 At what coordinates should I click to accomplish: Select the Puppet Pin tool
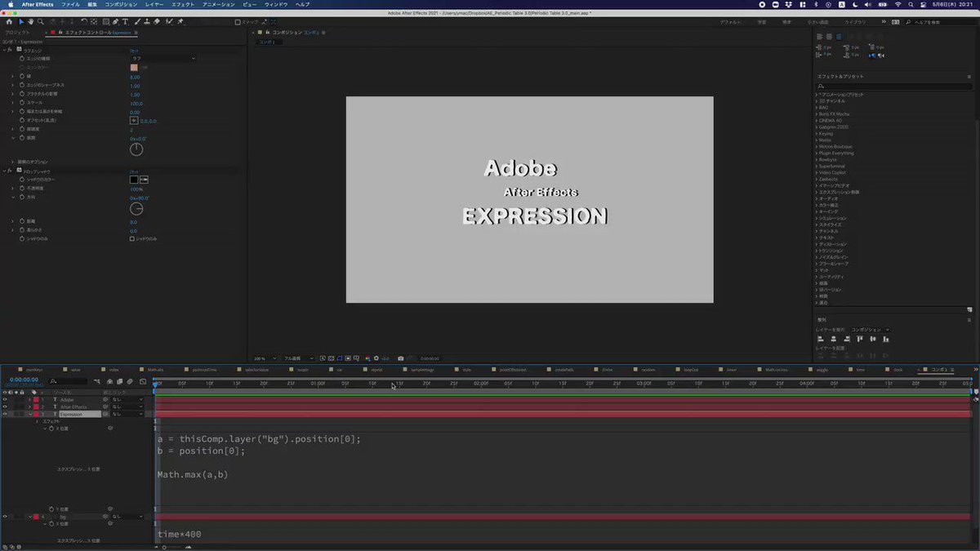point(180,21)
